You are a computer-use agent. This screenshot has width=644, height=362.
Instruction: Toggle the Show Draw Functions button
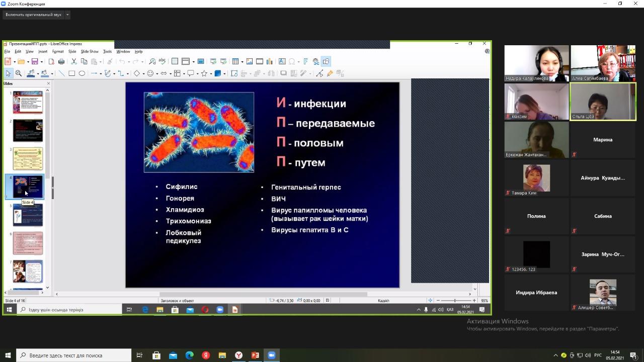pos(326,61)
